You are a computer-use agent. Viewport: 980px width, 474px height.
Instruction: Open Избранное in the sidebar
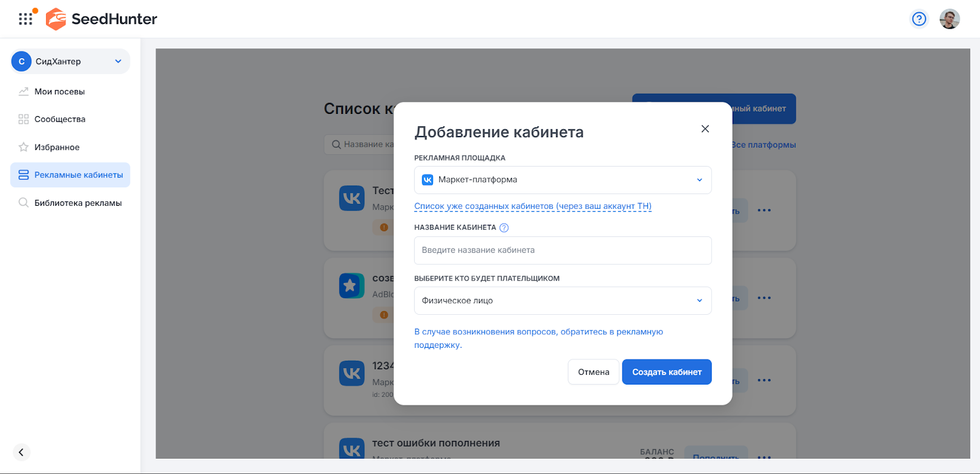click(x=57, y=148)
